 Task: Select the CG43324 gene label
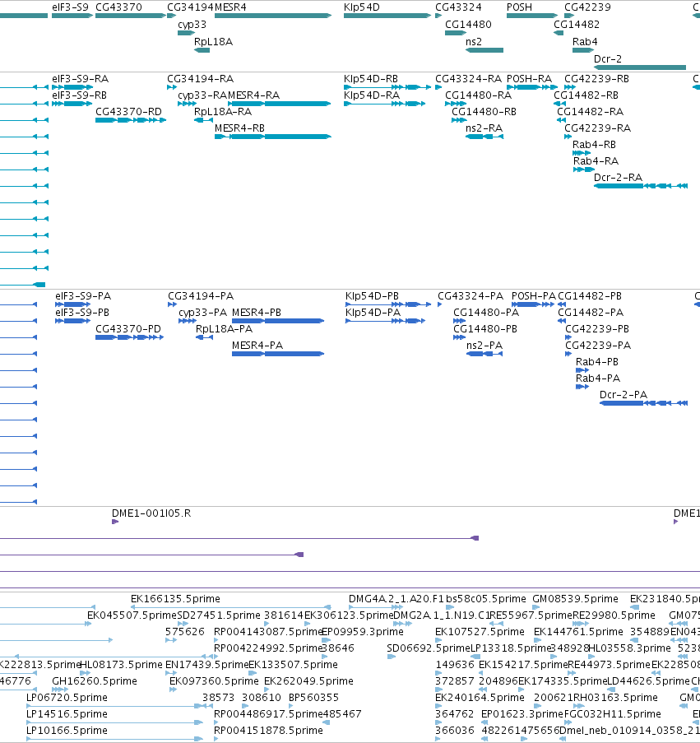tap(458, 7)
